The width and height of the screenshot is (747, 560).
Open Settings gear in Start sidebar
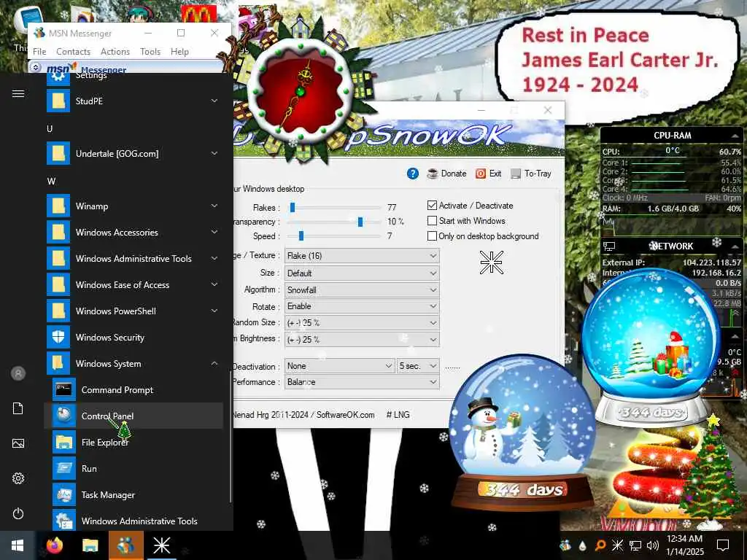pyautogui.click(x=18, y=478)
